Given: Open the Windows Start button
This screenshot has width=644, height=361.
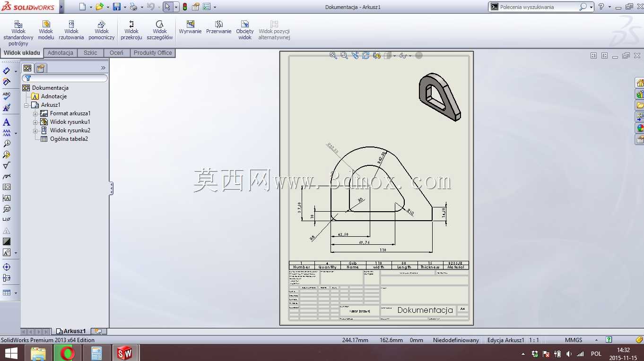Looking at the screenshot, I should [x=11, y=353].
